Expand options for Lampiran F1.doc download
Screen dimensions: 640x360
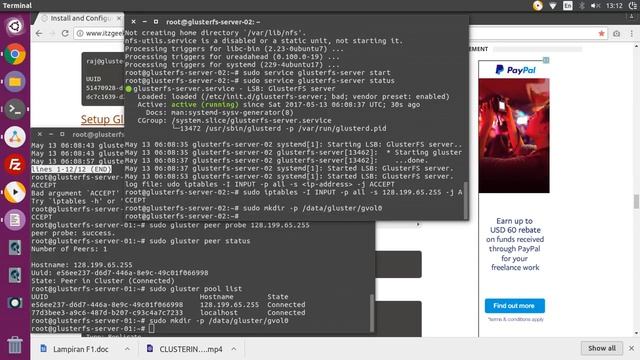(x=127, y=349)
